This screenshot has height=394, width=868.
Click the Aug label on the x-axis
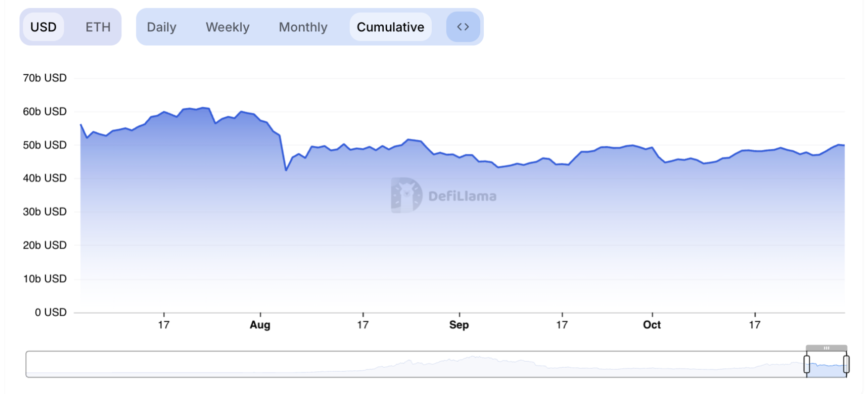[260, 325]
